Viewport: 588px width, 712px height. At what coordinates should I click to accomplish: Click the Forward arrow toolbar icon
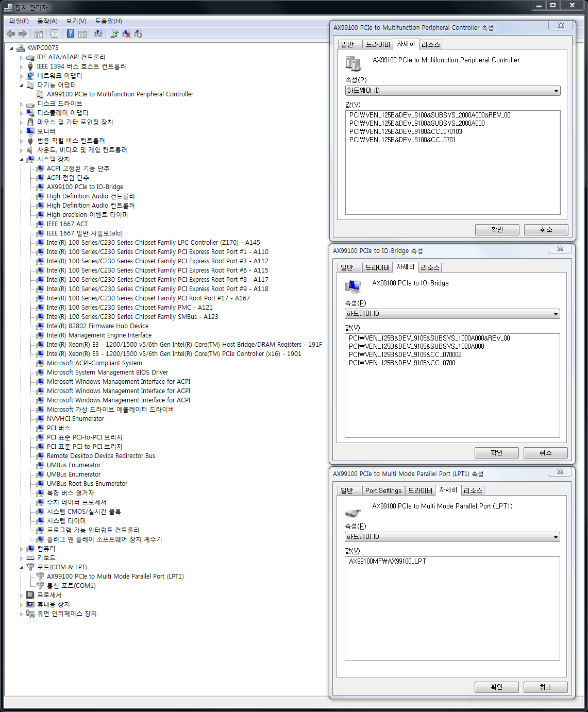tap(22, 33)
